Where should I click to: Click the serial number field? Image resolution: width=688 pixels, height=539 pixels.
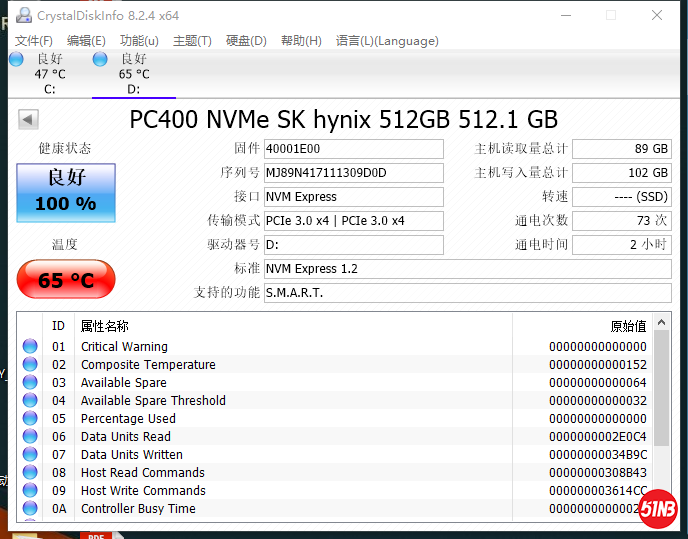(x=353, y=173)
